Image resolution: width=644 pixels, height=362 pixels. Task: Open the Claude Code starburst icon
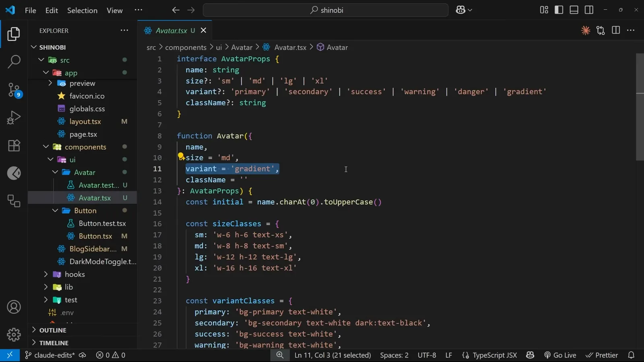pyautogui.click(x=586, y=30)
